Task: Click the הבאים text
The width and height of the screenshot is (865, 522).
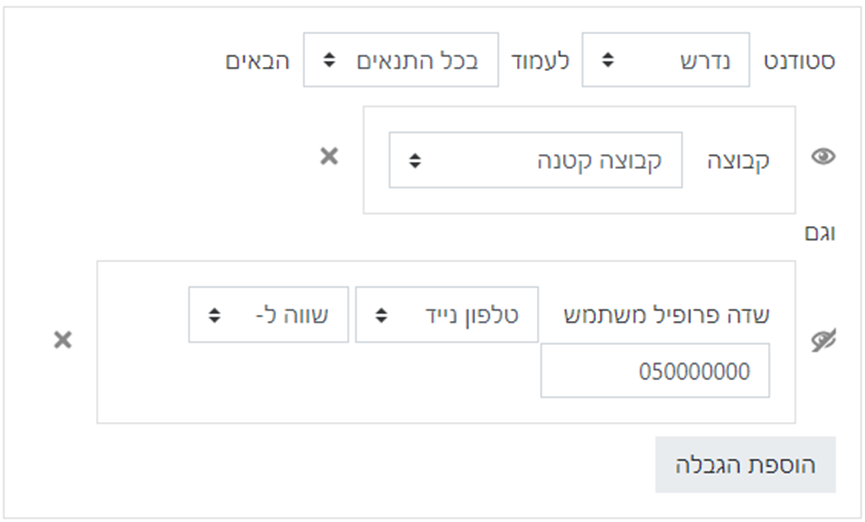Action: click(258, 60)
